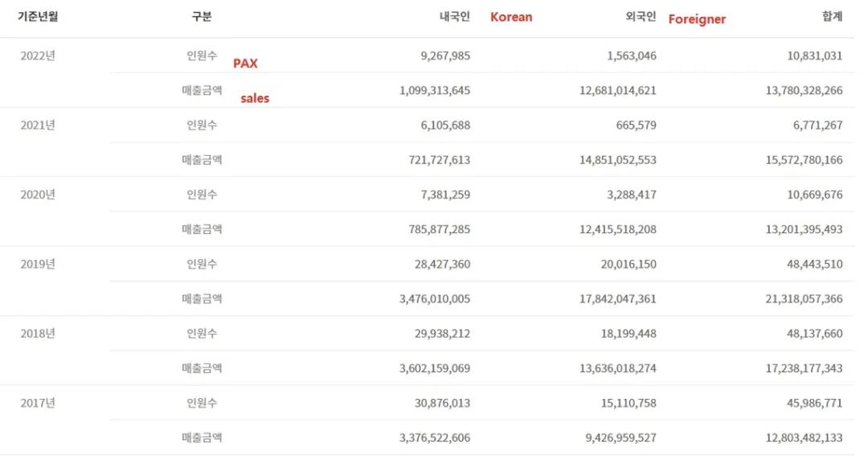Select the 구분 column header

pyautogui.click(x=202, y=17)
